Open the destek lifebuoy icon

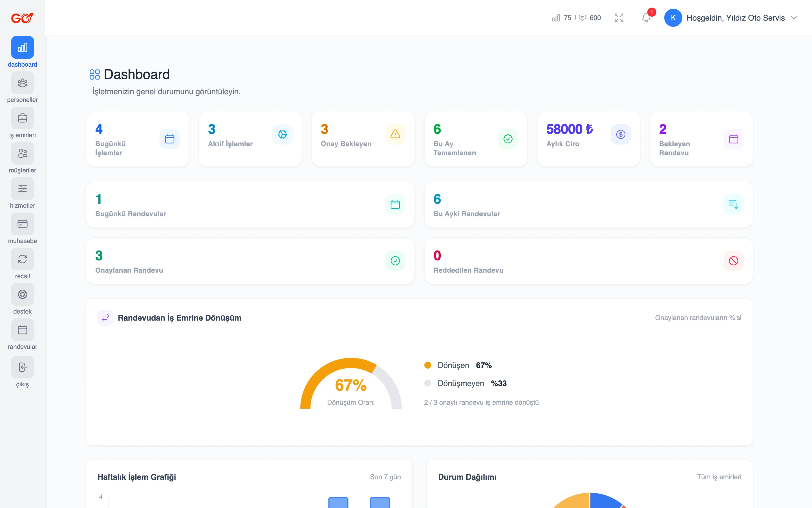23,294
